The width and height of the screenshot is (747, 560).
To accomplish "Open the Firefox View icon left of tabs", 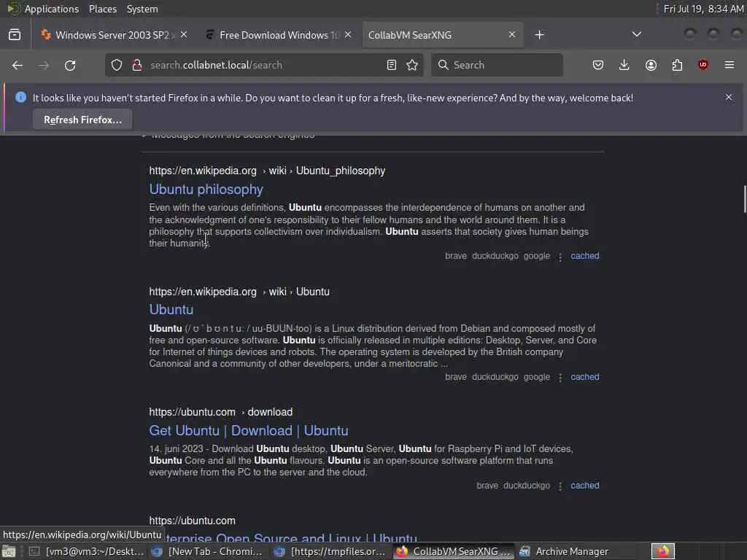I will click(15, 35).
